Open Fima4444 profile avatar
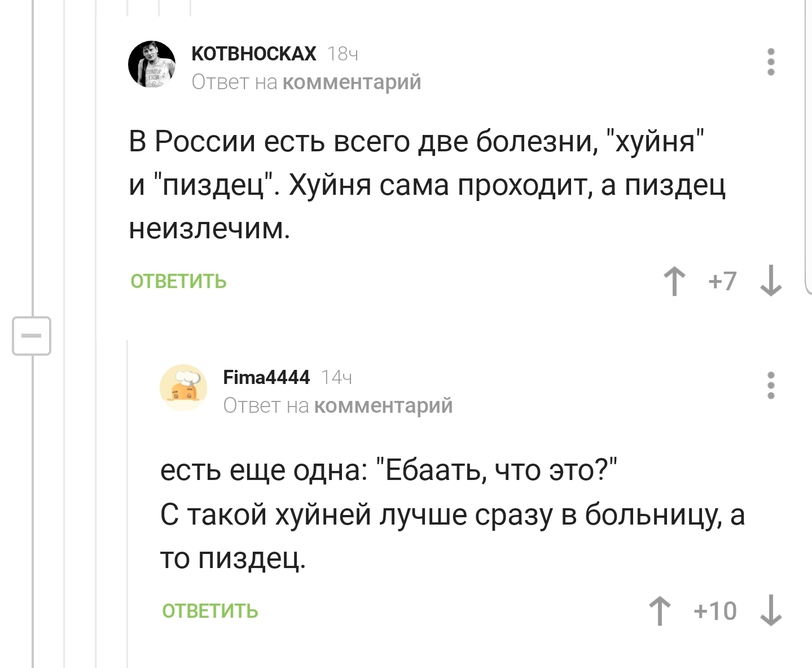This screenshot has height=668, width=812. [x=183, y=387]
